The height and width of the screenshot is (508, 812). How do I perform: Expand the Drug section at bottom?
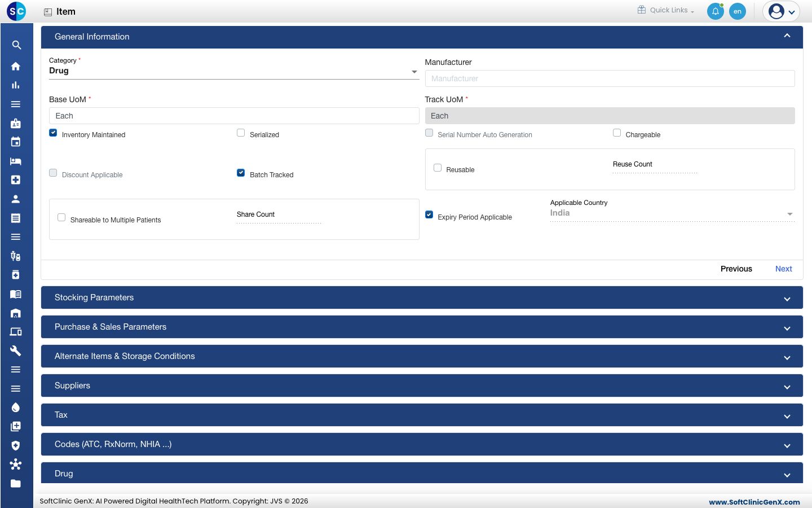pyautogui.click(x=422, y=473)
